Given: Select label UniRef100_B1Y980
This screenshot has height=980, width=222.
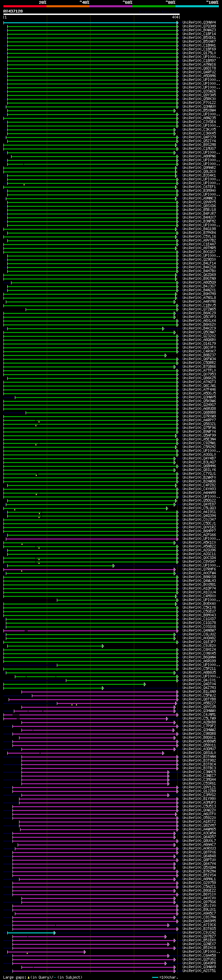Looking at the screenshot, I should click(199, 799).
